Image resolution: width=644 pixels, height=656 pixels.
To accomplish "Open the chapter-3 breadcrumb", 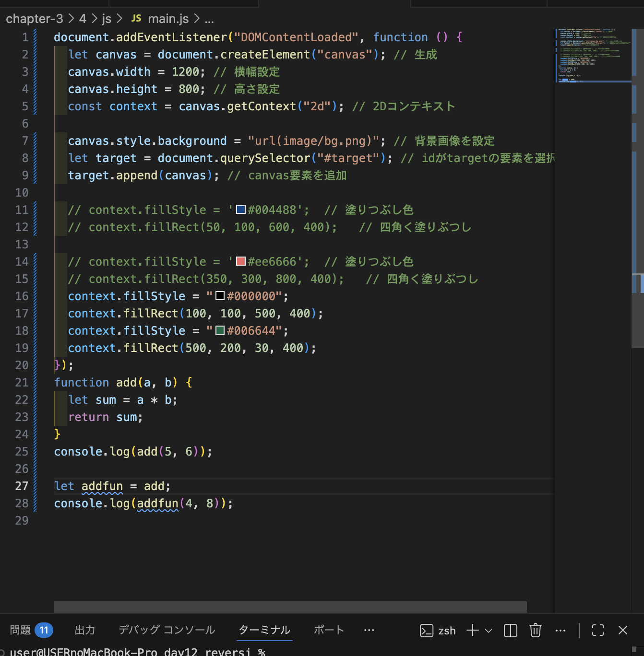I will click(x=35, y=19).
